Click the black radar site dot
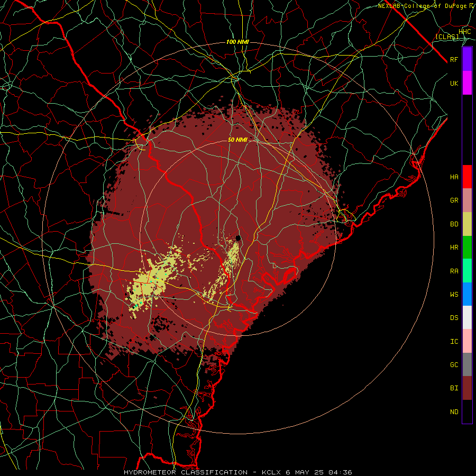The image size is (476, 476). click(x=239, y=237)
